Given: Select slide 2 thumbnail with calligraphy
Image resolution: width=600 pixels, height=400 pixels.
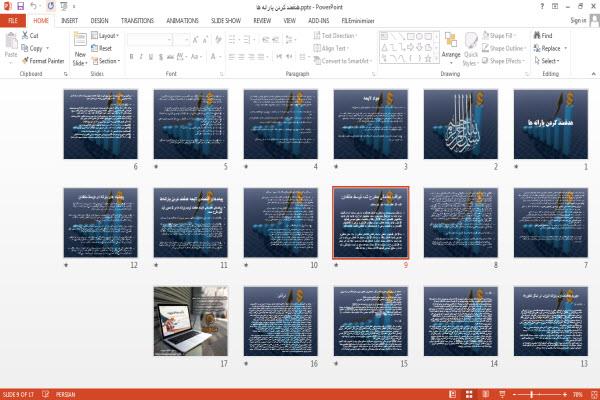Looking at the screenshot, I should tap(461, 124).
